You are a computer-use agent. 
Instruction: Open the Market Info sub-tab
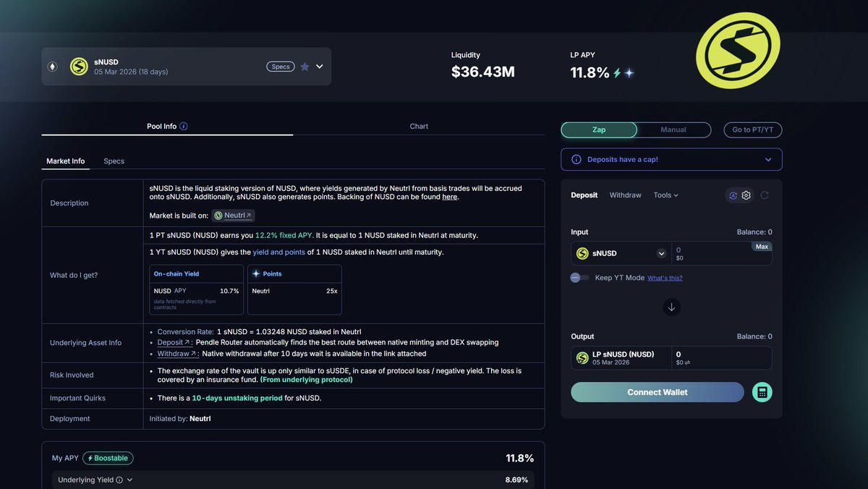[x=66, y=161]
